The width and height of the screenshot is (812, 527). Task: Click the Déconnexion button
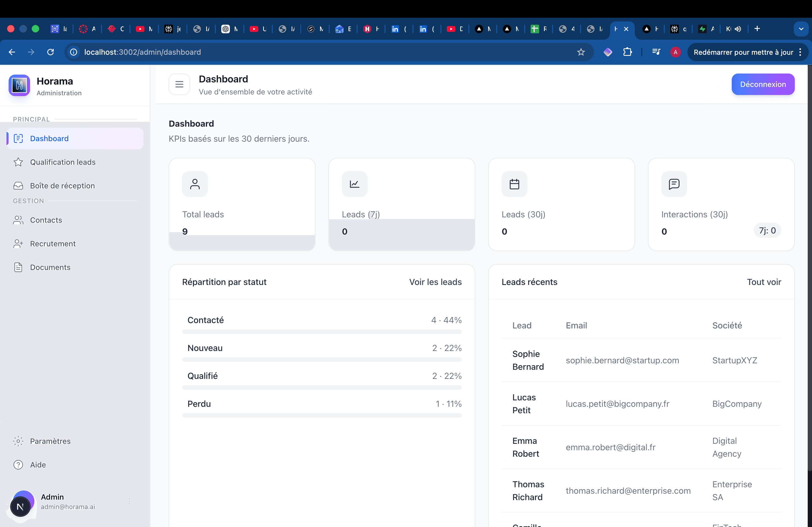pos(763,84)
